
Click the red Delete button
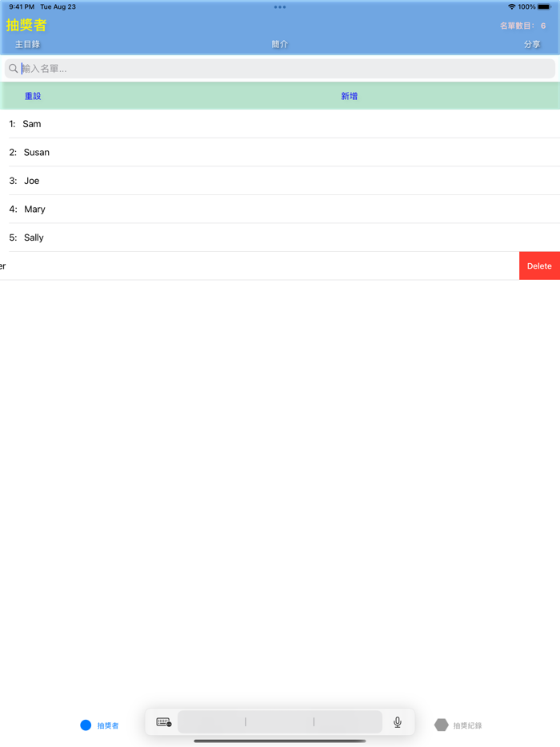pos(539,266)
